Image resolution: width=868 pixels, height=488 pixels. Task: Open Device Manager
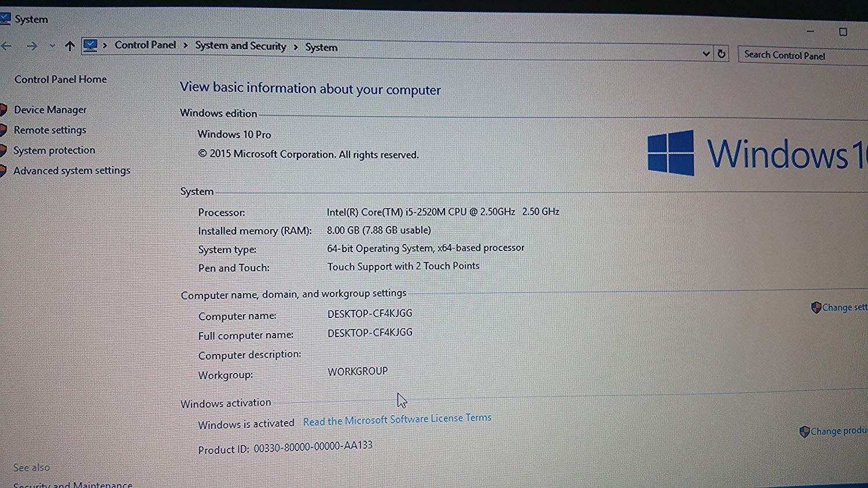point(50,109)
